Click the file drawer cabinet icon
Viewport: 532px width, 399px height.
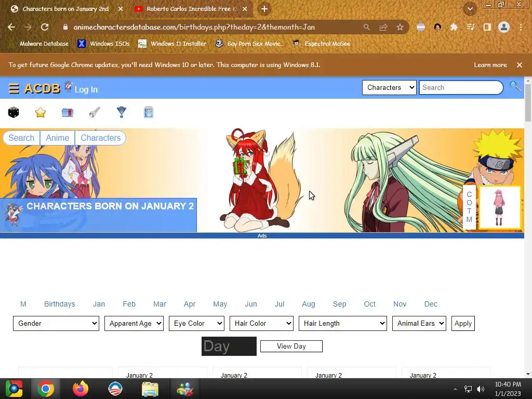point(149,112)
